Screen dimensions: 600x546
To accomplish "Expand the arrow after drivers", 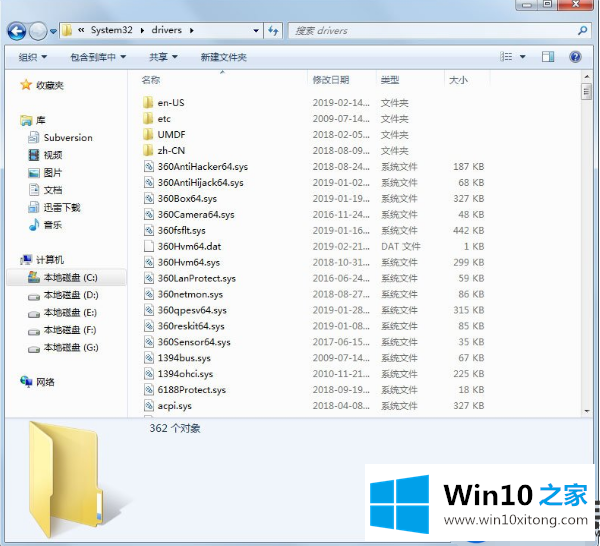I will pos(192,30).
